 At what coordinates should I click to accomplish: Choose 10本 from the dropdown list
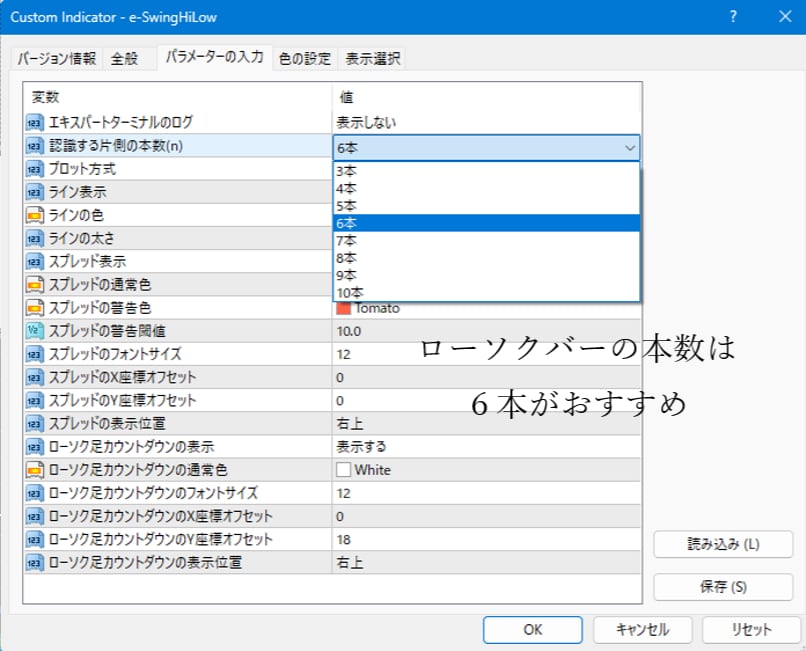(x=486, y=293)
